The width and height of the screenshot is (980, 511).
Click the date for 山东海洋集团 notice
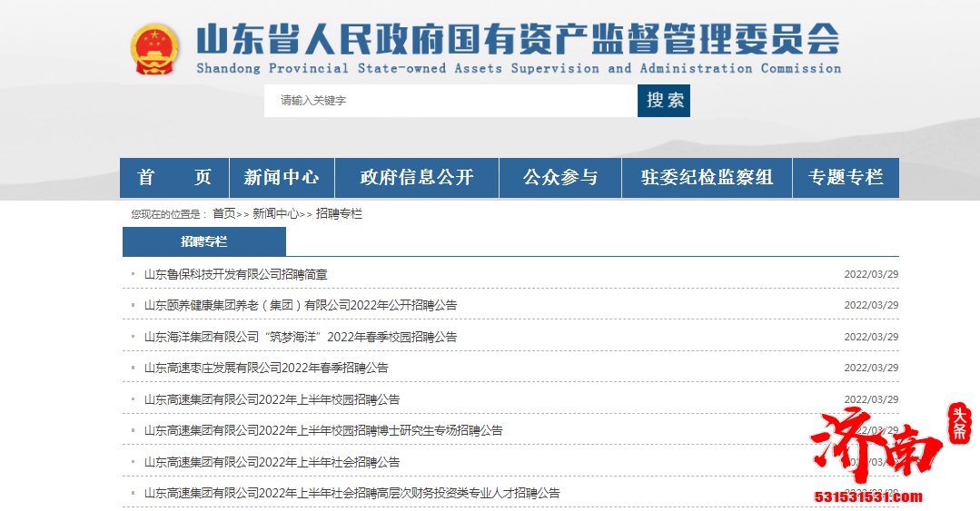coord(871,337)
